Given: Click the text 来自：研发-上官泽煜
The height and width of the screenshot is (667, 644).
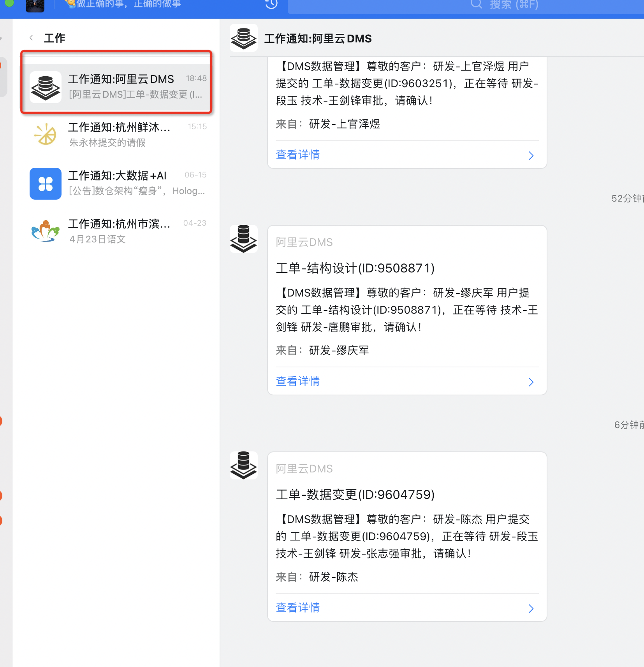Looking at the screenshot, I should 328,124.
